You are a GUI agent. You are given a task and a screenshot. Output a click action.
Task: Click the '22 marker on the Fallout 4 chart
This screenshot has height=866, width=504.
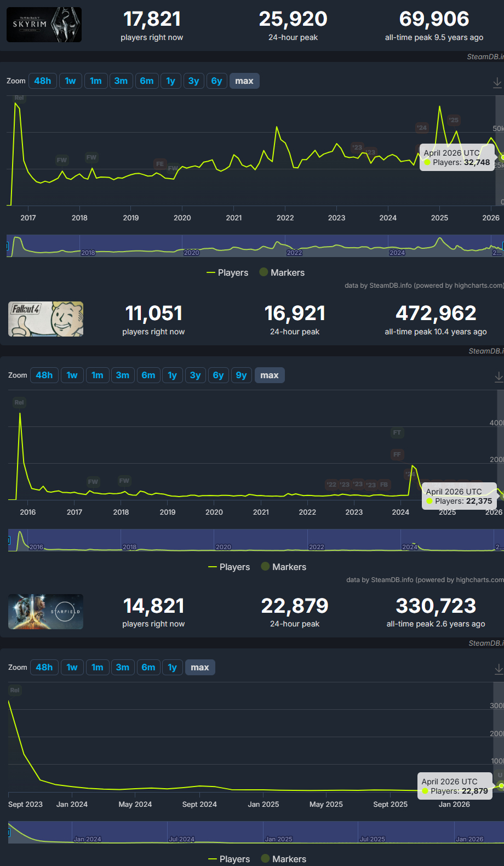[x=331, y=485]
